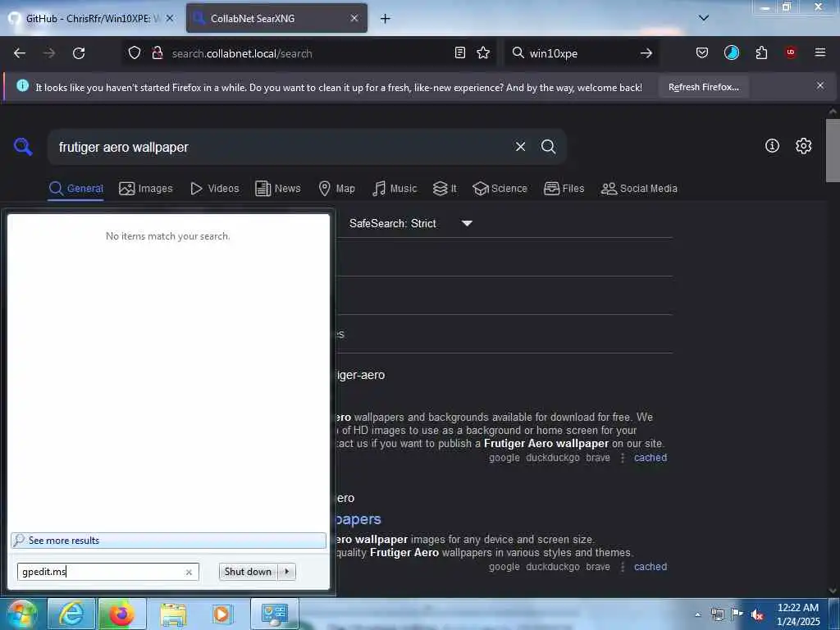Open the It search category

[445, 189]
